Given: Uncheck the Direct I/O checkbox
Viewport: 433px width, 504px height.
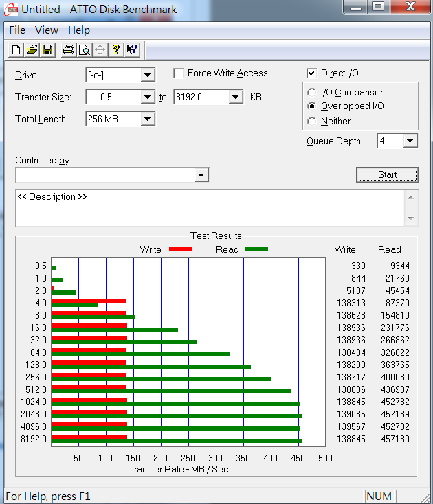Looking at the screenshot, I should (x=311, y=73).
